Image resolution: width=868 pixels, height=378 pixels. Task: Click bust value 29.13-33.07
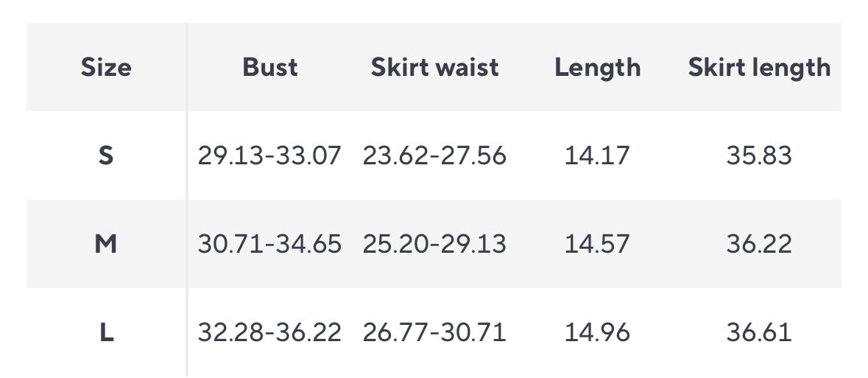(x=269, y=155)
